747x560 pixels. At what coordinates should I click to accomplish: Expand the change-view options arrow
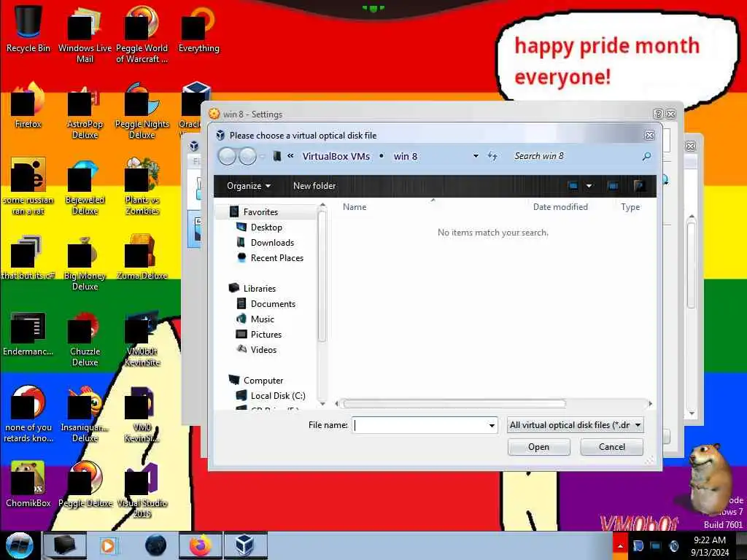pos(589,186)
